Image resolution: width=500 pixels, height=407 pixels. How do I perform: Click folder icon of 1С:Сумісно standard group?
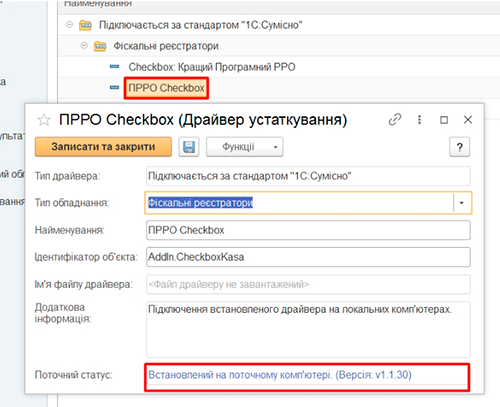pyautogui.click(x=85, y=25)
